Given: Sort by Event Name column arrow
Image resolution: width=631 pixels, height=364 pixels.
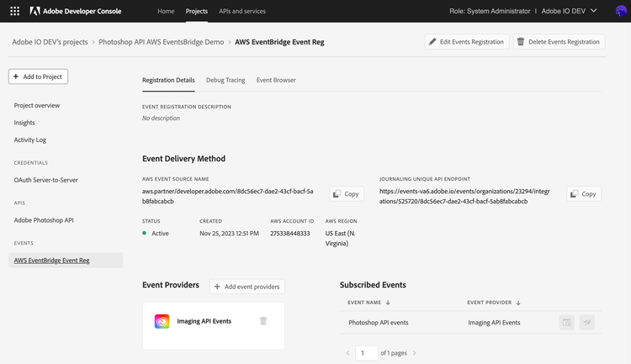Looking at the screenshot, I should click(x=388, y=303).
